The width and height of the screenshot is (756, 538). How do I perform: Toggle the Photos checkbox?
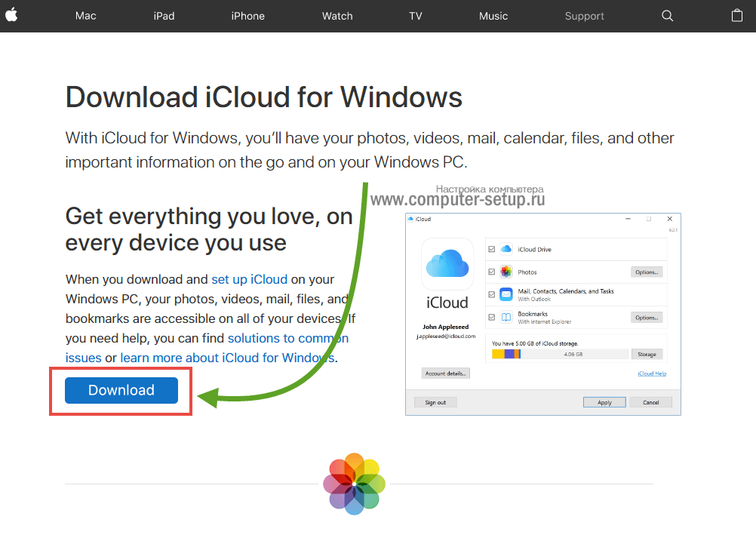(492, 272)
